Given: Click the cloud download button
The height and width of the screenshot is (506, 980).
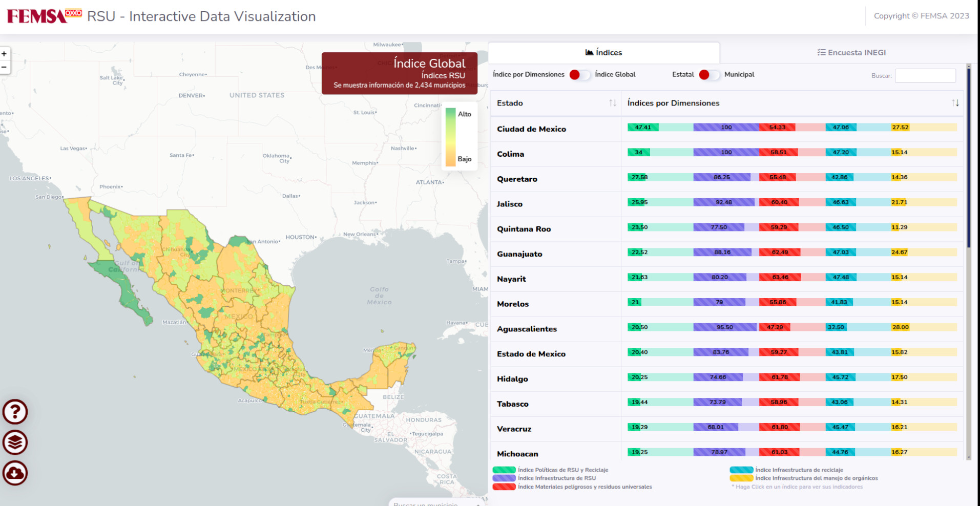Looking at the screenshot, I should point(15,473).
